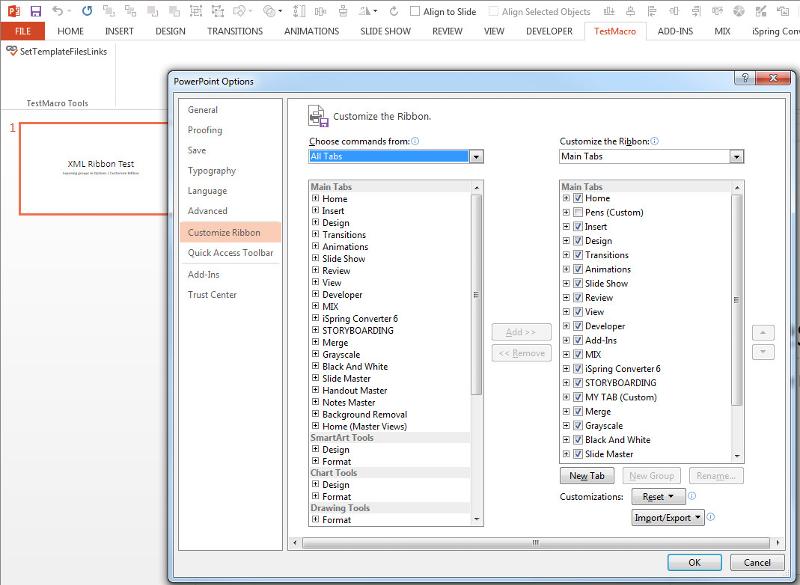Enable the Align to Slide checkbox
The height and width of the screenshot is (585, 800).
[417, 9]
